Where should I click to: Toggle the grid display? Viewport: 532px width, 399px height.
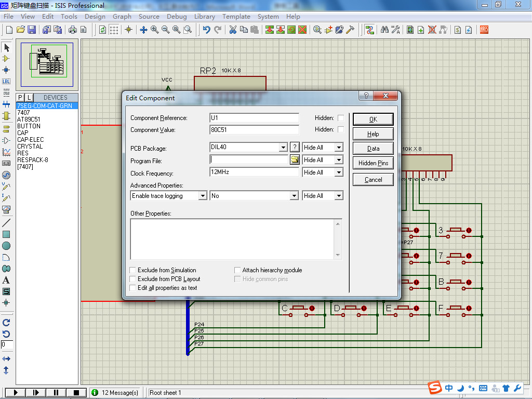coord(114,30)
